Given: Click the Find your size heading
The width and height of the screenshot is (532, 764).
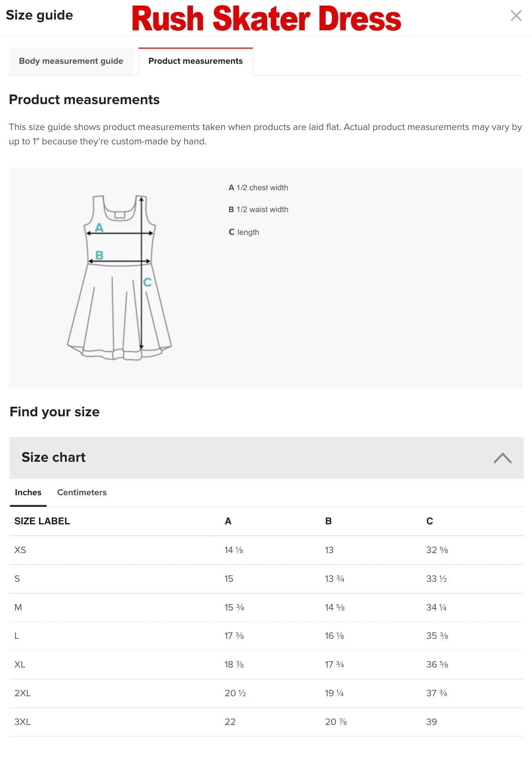Looking at the screenshot, I should click(55, 412).
